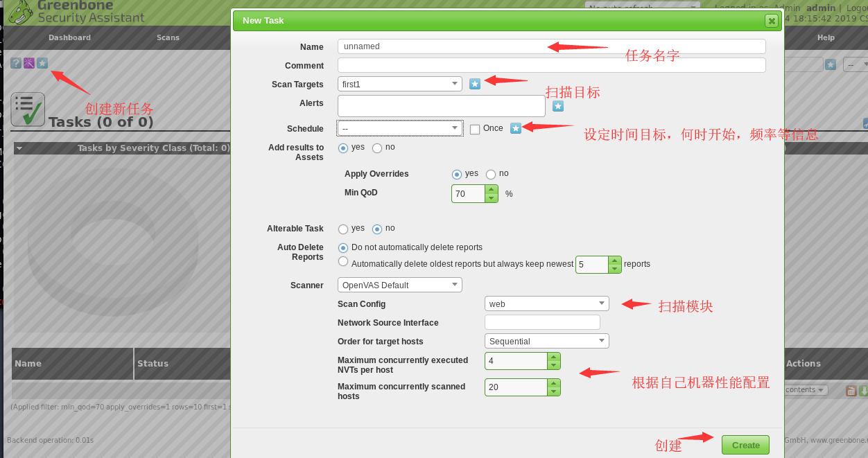Create new schedule via Schedule star icon
Image resolution: width=868 pixels, height=458 pixels.
tap(516, 128)
